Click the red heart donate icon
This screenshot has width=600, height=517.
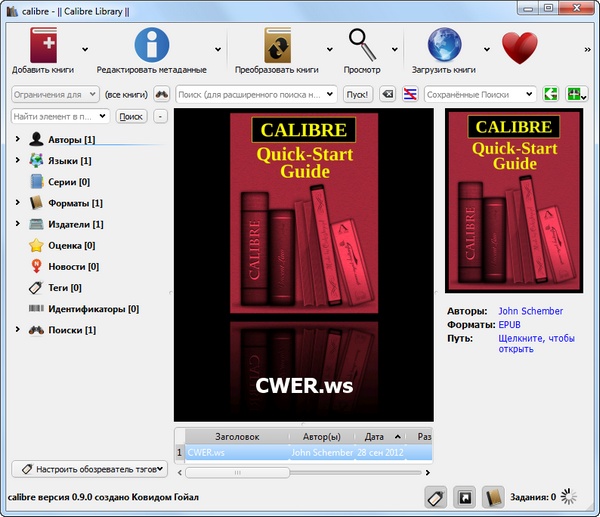pyautogui.click(x=520, y=47)
